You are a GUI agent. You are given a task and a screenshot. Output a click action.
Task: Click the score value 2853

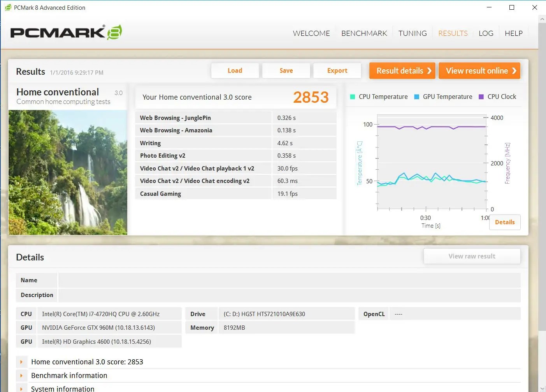pos(311,97)
